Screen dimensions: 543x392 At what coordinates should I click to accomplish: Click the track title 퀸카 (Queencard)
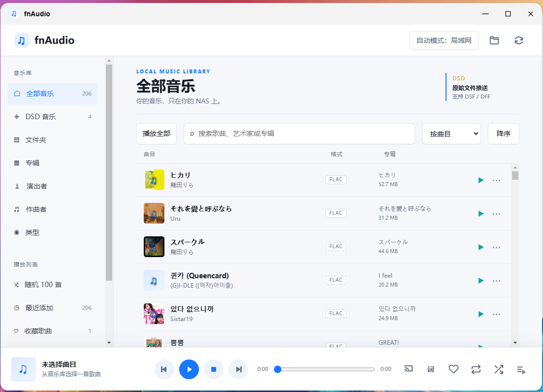[x=199, y=276]
